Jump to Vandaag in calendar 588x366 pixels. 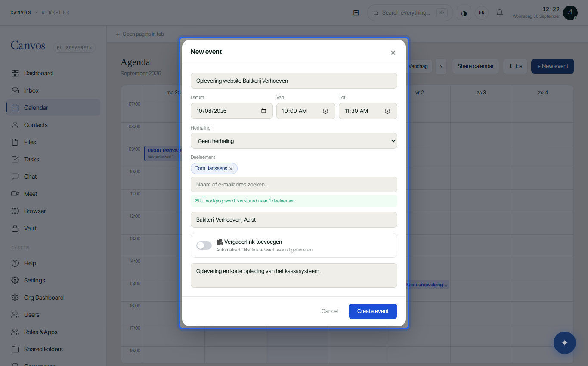coord(419,66)
